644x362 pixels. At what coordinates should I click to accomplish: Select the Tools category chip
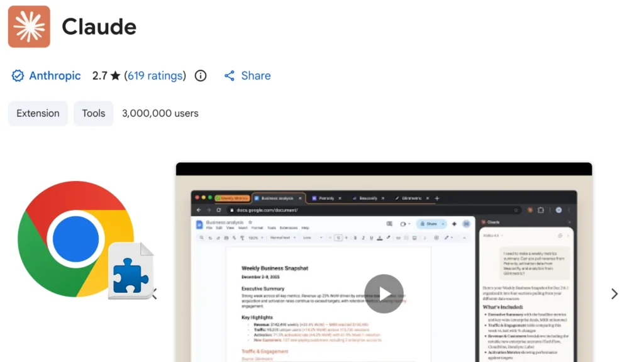point(93,113)
